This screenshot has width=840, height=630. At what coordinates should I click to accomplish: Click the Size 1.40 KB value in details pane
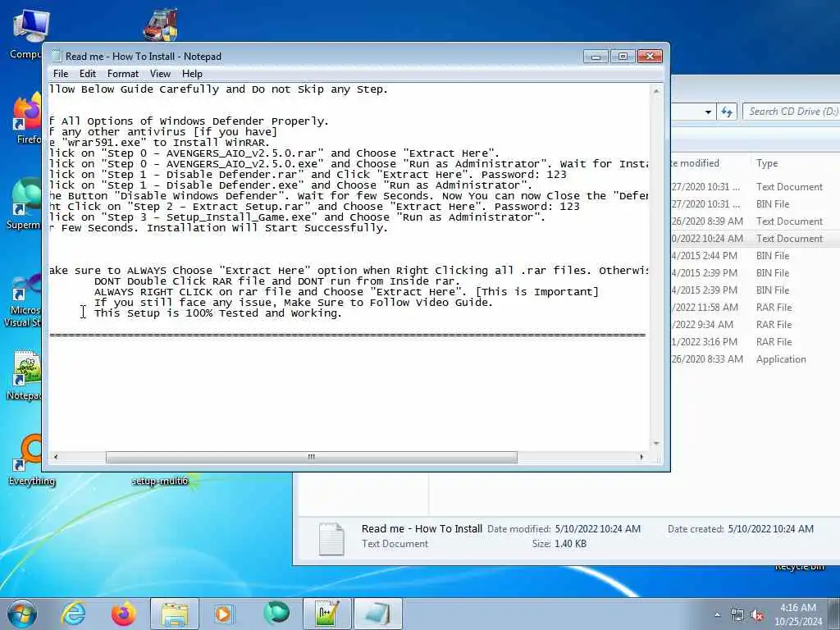pyautogui.click(x=569, y=544)
